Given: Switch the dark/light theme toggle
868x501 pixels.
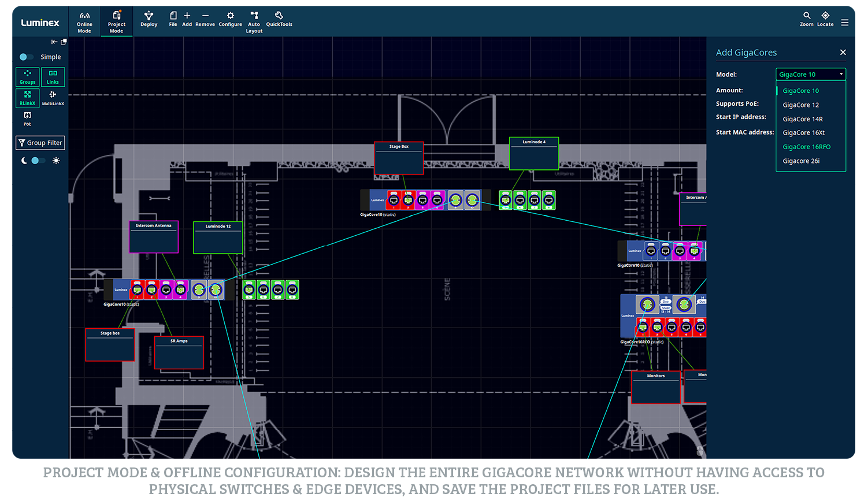Looking at the screenshot, I should point(38,161).
